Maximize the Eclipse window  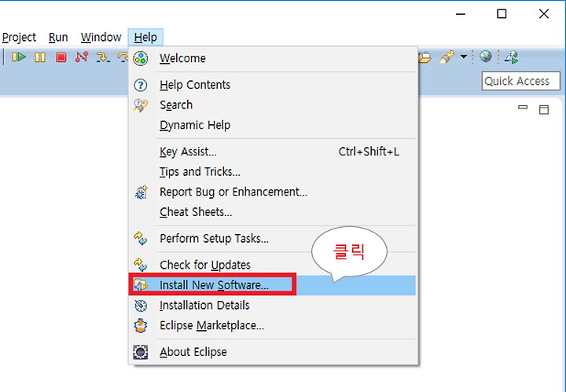[502, 13]
